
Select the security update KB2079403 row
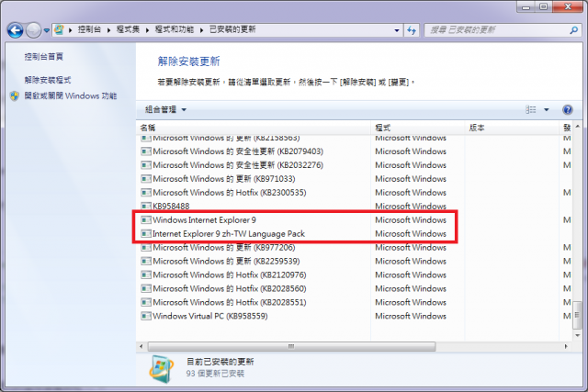pos(354,151)
